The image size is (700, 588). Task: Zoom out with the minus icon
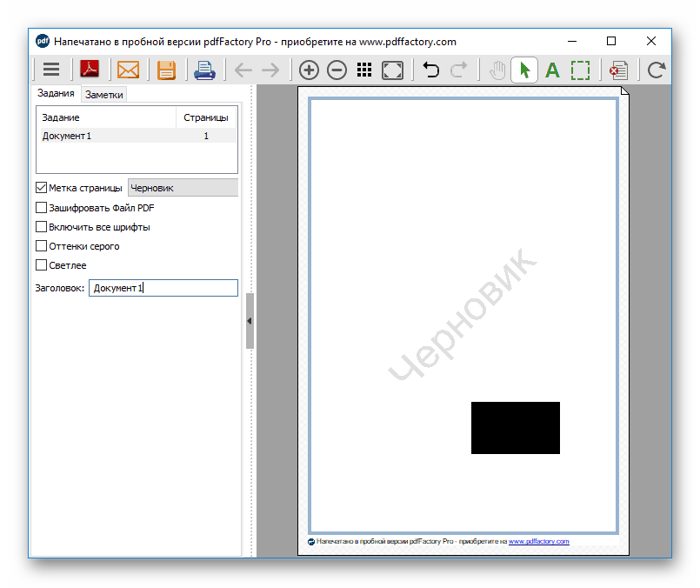[x=337, y=70]
